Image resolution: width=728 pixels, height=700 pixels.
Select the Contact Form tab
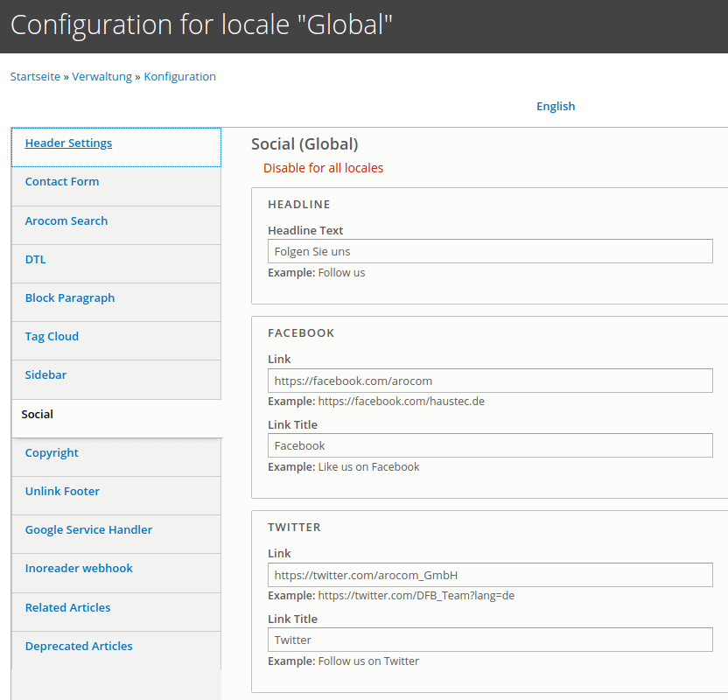[62, 182]
